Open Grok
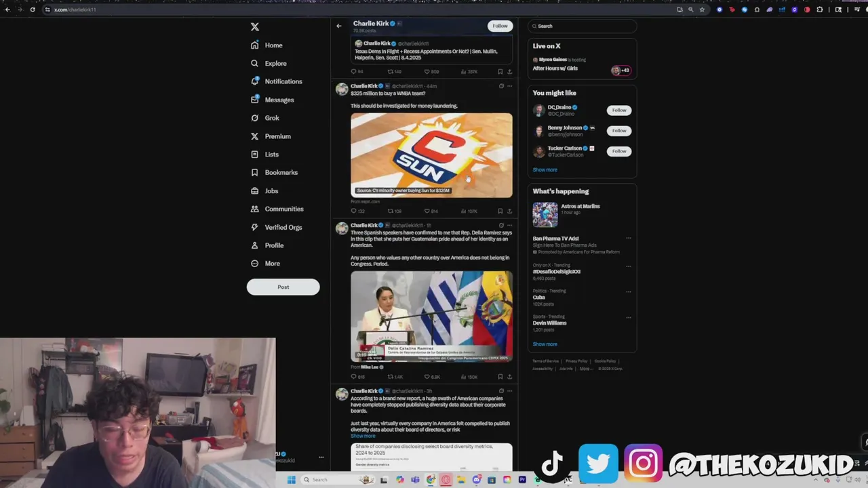The image size is (868, 488). tap(264, 118)
